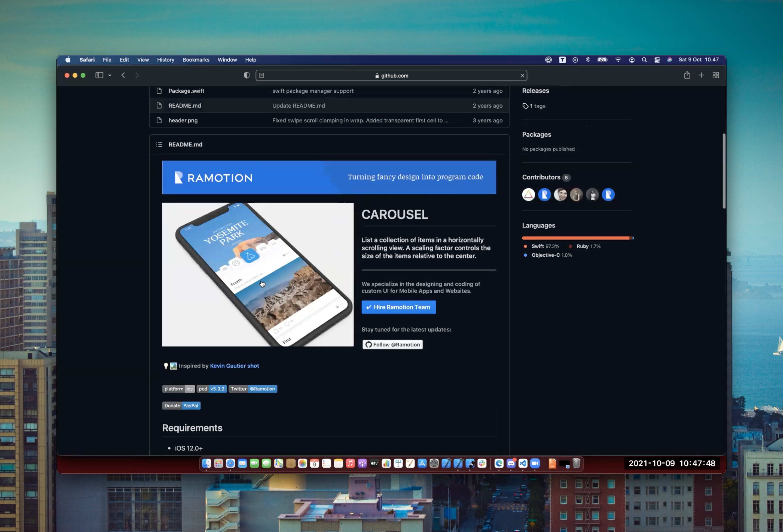Click the Twitter @Ramotion badge
The image size is (783, 532).
[253, 389]
